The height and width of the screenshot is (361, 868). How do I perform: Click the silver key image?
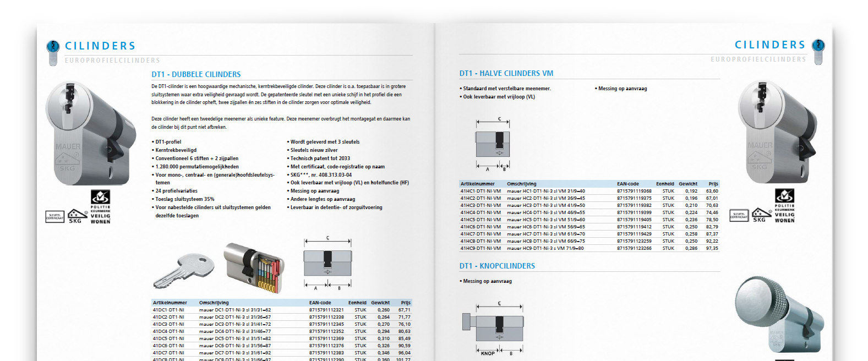pyautogui.click(x=183, y=270)
